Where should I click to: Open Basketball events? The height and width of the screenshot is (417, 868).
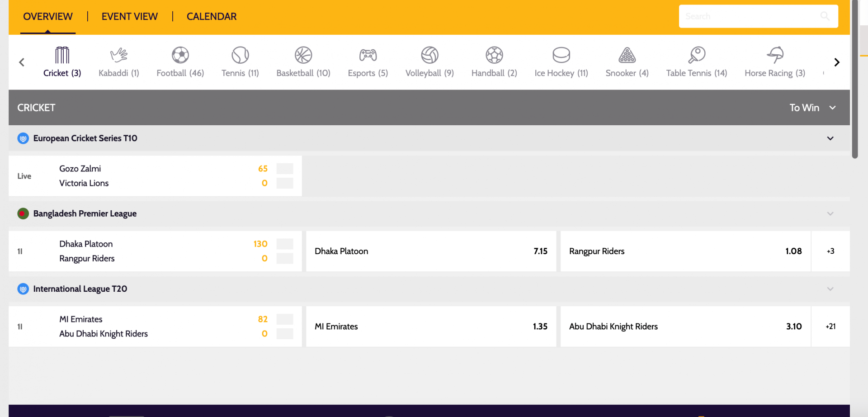(303, 56)
